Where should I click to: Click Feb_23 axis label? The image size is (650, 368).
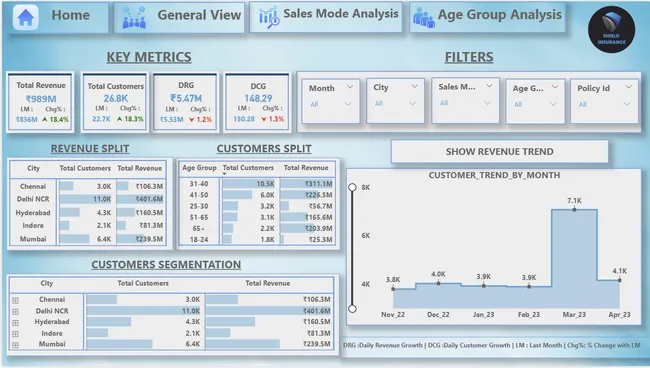tap(529, 315)
